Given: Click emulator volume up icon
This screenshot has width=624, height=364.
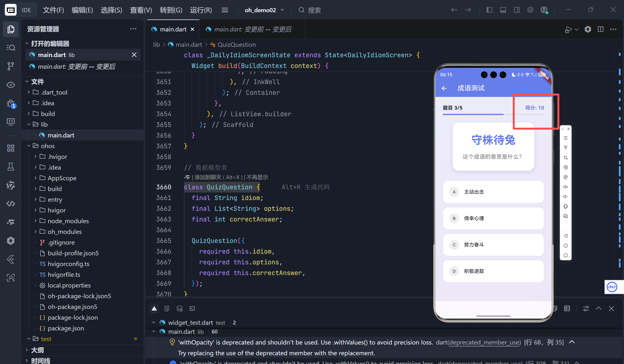Looking at the screenshot, I should click(565, 187).
